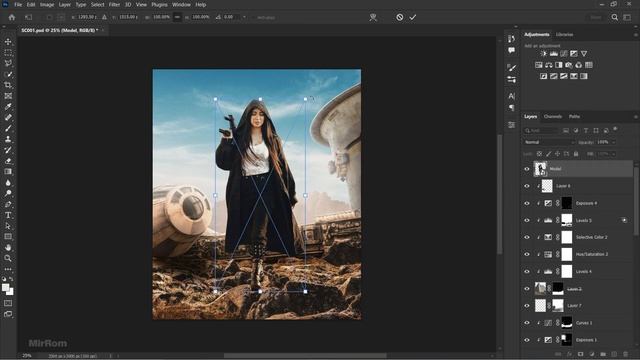
Task: Cancel the transform in options bar
Action: pos(400,17)
